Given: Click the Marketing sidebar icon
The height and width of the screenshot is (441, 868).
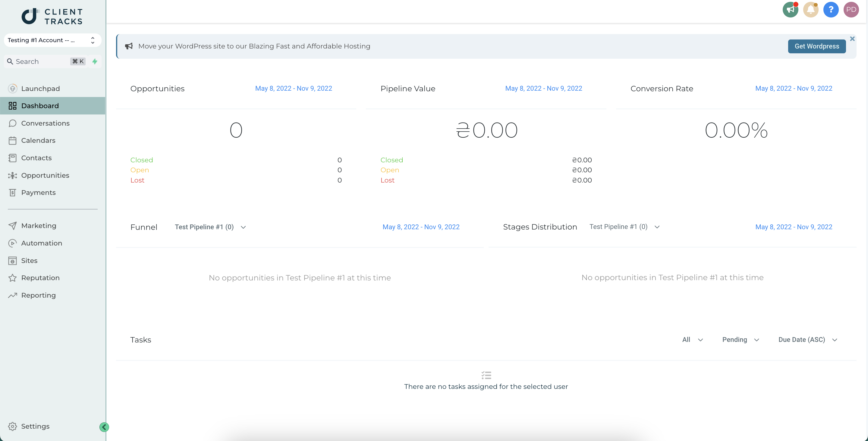Looking at the screenshot, I should pyautogui.click(x=12, y=226).
